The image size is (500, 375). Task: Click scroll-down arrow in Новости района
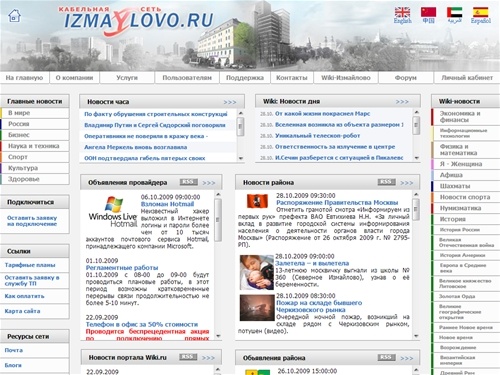pyautogui.click(x=416, y=336)
